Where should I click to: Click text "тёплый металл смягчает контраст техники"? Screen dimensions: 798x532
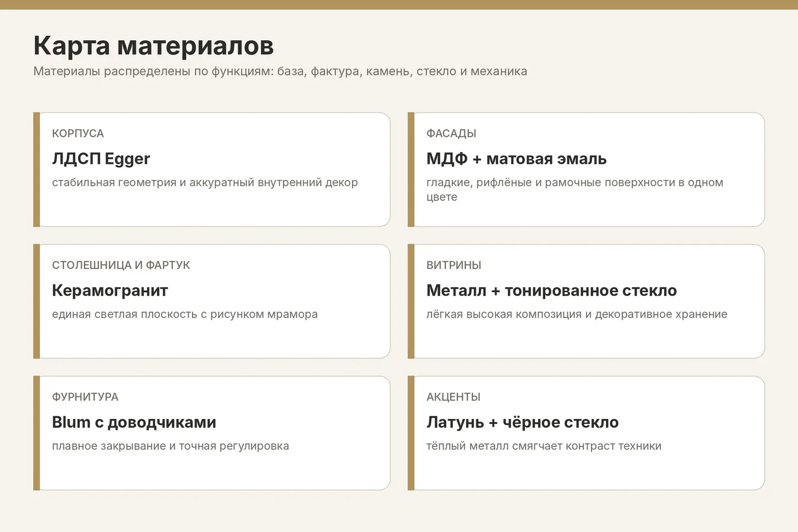point(544,446)
